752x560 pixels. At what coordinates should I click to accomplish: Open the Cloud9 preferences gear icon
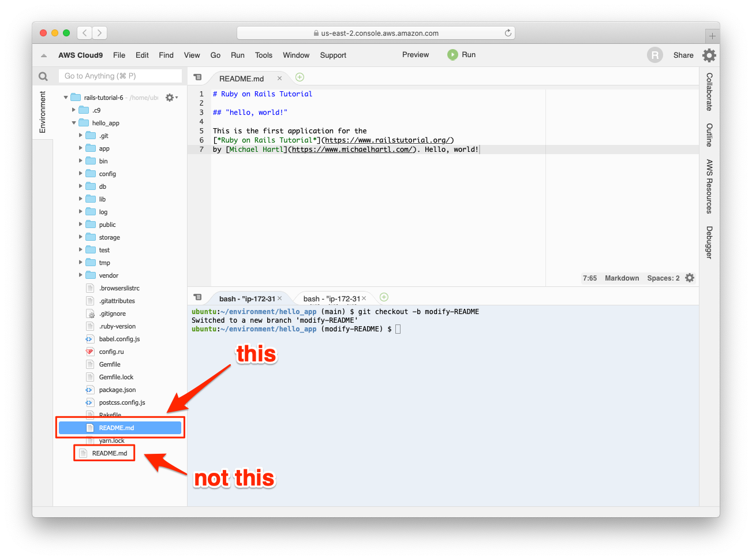coord(709,55)
